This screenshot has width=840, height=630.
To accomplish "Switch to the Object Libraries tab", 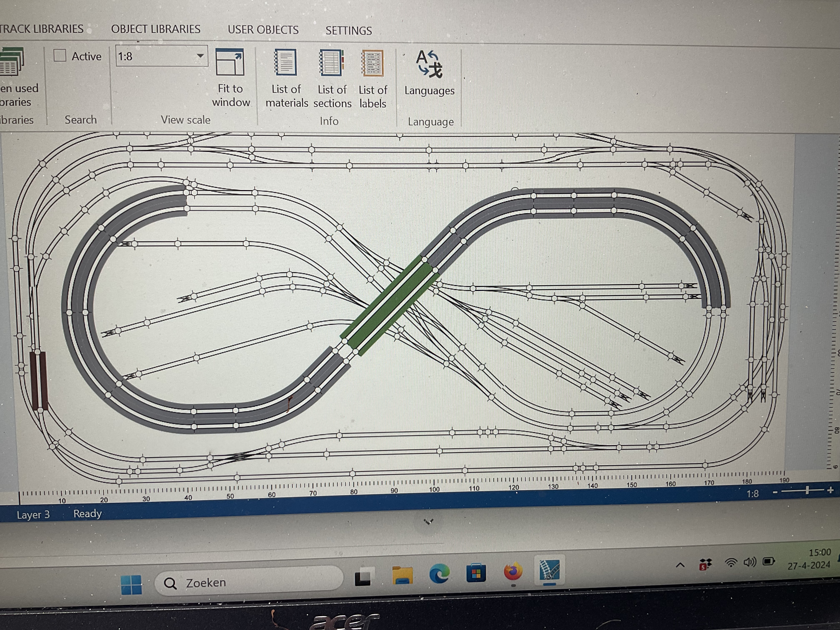I will pyautogui.click(x=156, y=29).
